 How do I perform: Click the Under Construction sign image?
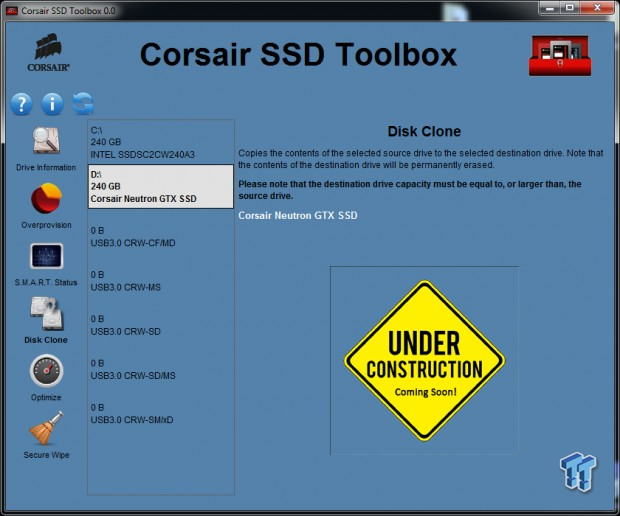pos(424,361)
